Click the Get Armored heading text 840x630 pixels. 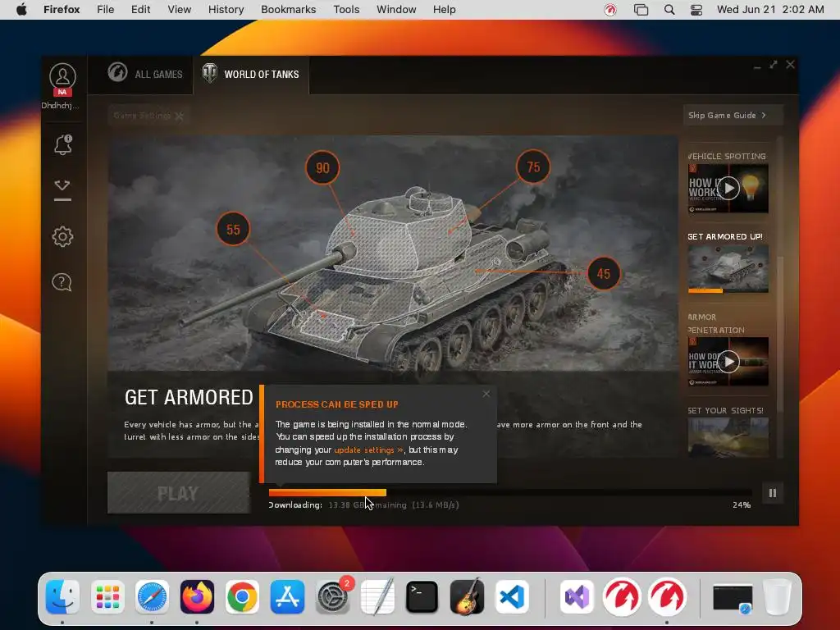[x=189, y=398]
